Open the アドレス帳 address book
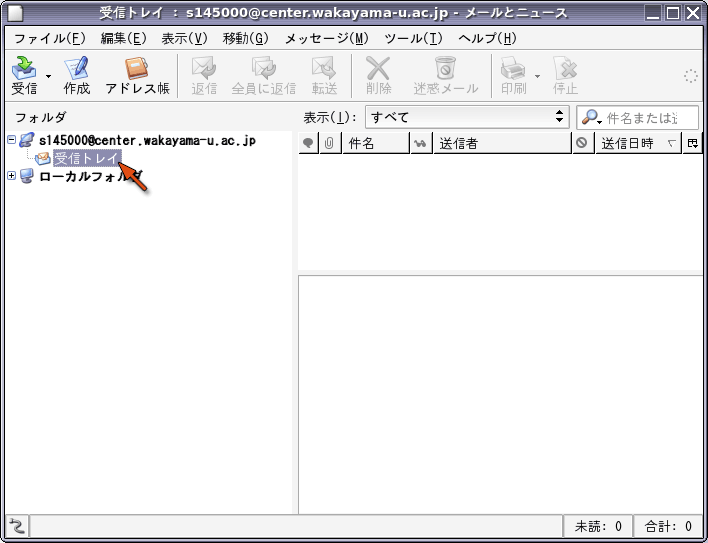This screenshot has width=708, height=543. (137, 75)
